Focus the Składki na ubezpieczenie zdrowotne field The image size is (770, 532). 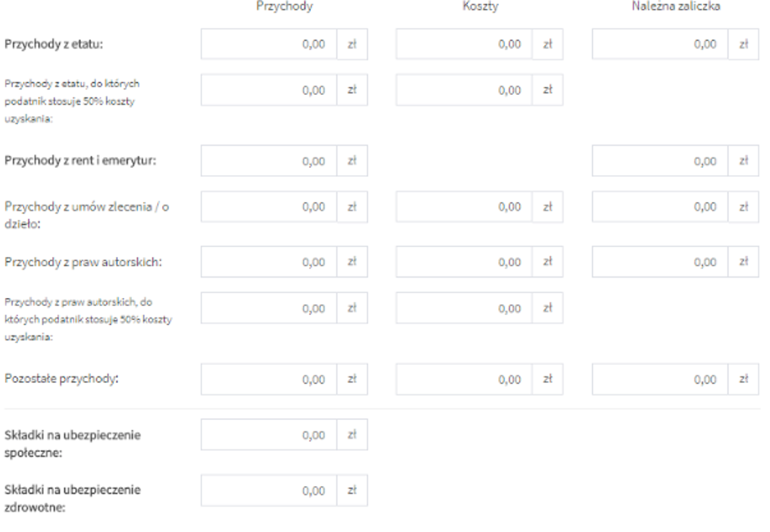point(268,490)
